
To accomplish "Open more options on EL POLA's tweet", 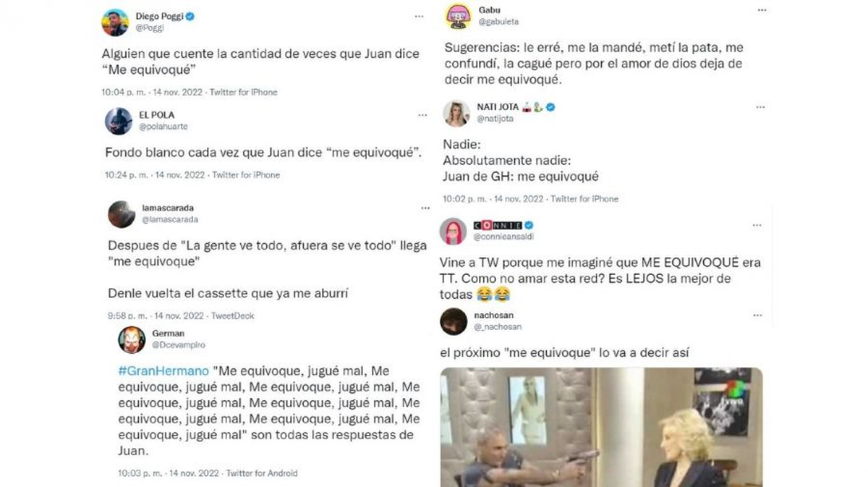I will 422,115.
